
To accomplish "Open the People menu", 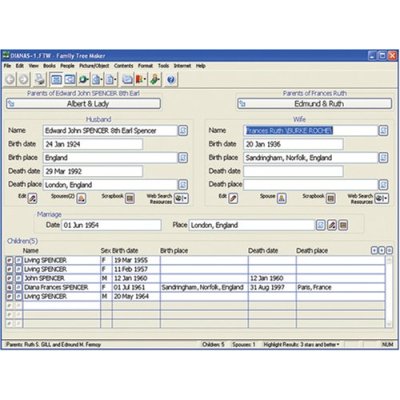I will (x=67, y=66).
